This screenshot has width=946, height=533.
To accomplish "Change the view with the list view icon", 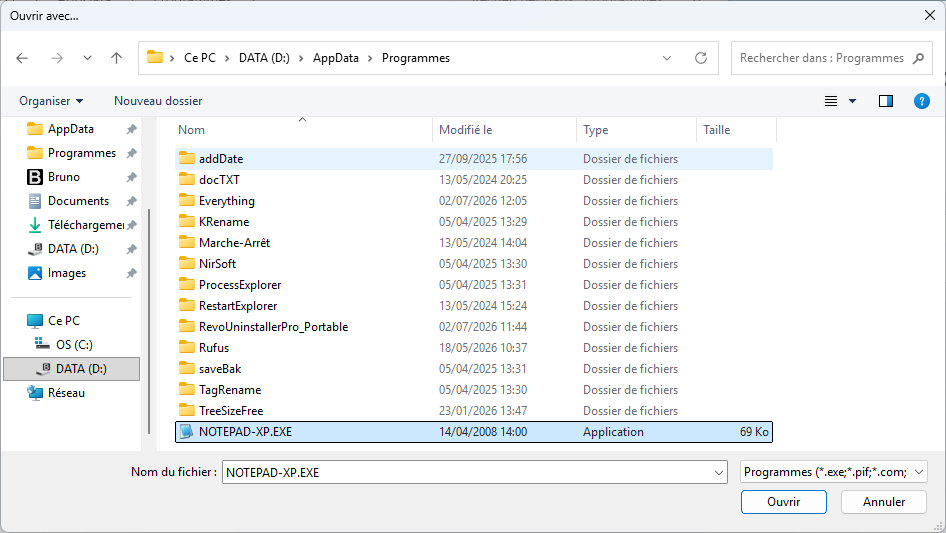I will tap(831, 101).
